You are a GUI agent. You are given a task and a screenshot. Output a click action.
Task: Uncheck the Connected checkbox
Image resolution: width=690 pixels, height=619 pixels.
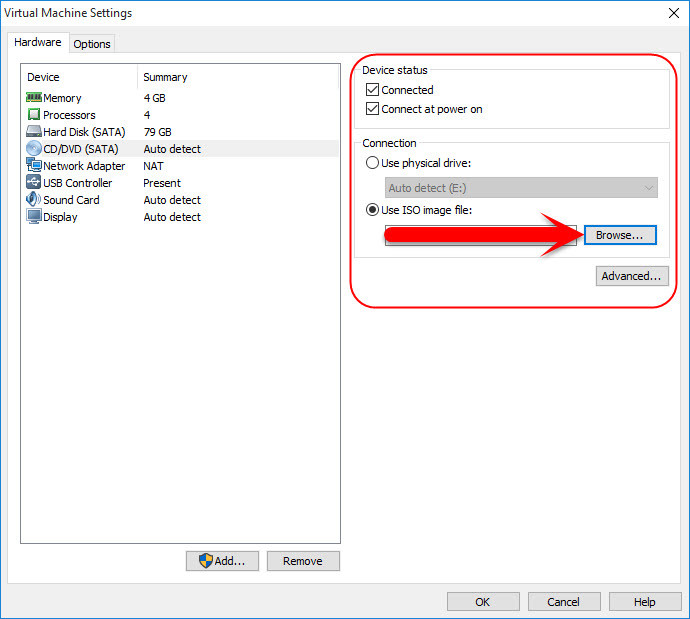point(372,90)
